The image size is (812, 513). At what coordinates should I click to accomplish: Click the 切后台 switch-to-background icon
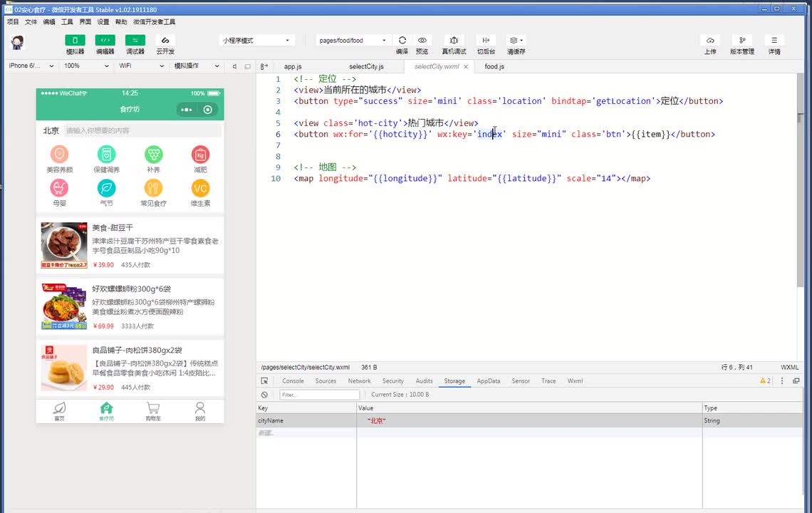click(486, 41)
